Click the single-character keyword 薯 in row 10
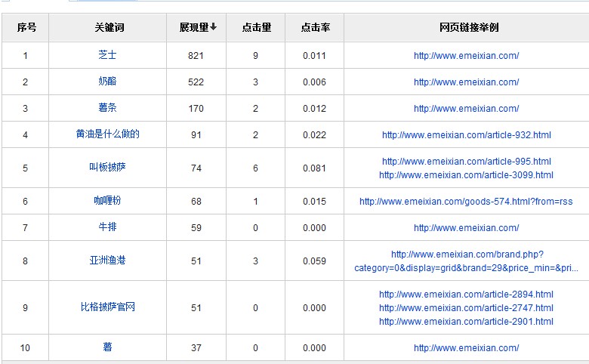 coord(107,347)
